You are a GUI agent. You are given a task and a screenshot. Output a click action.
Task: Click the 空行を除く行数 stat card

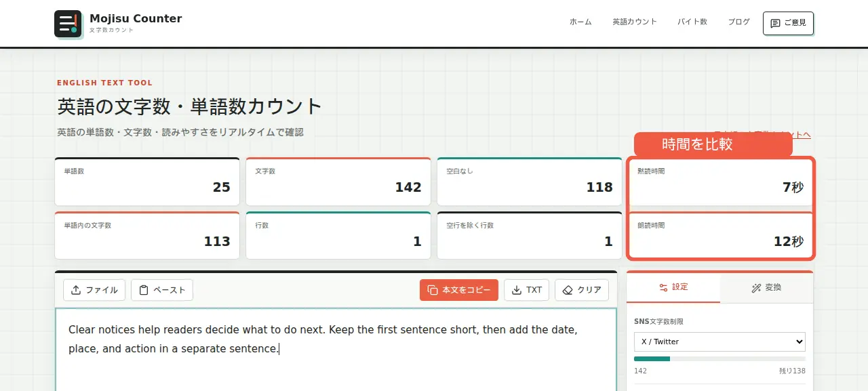pyautogui.click(x=530, y=236)
